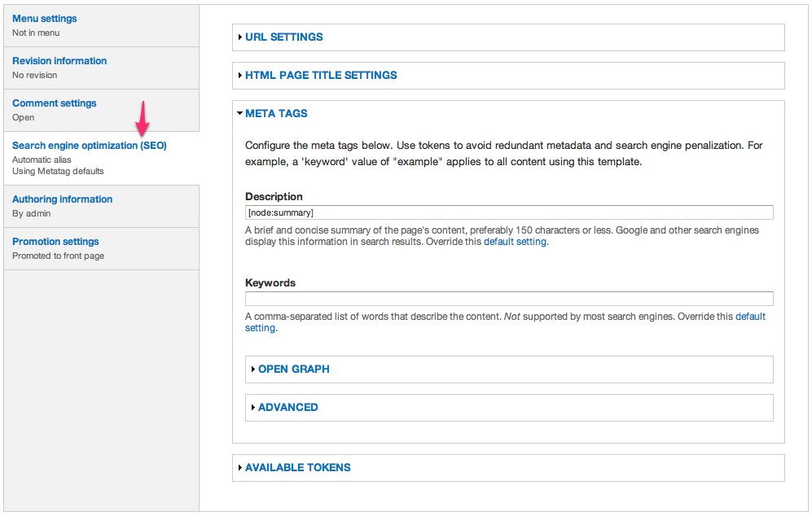Screen dimensions: 812x516
Task: Switch to the Revision information tab
Action: (x=59, y=60)
